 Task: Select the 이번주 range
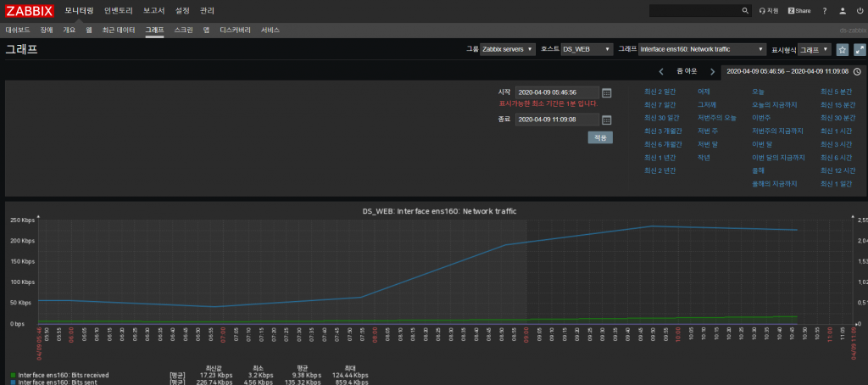[761, 118]
